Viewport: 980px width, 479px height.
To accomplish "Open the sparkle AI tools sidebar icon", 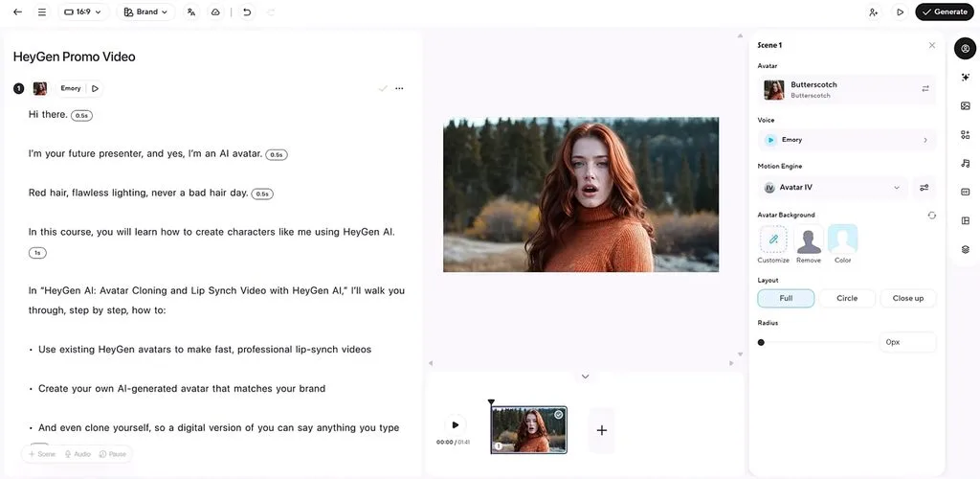I will (965, 77).
